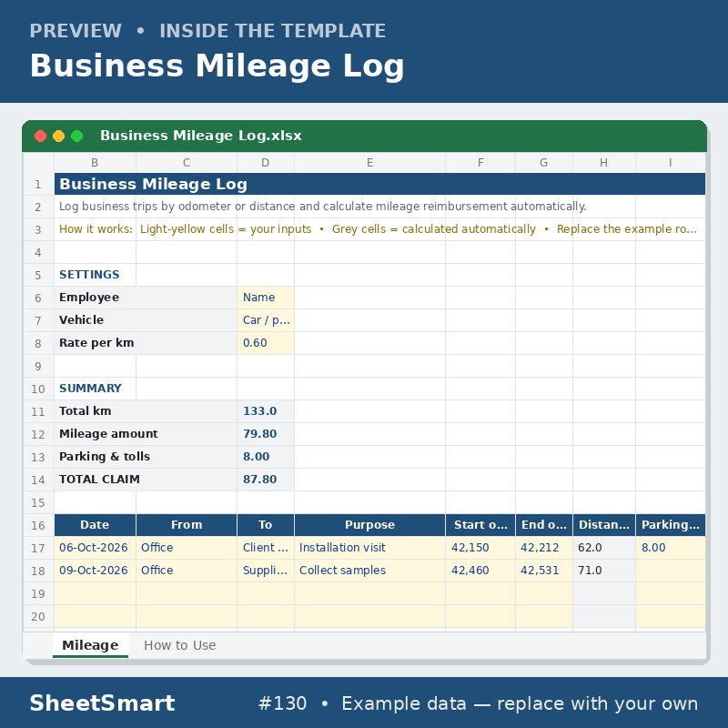Screen dimensions: 728x728
Task: Select the Mileage amount value 79.80
Action: point(266,434)
